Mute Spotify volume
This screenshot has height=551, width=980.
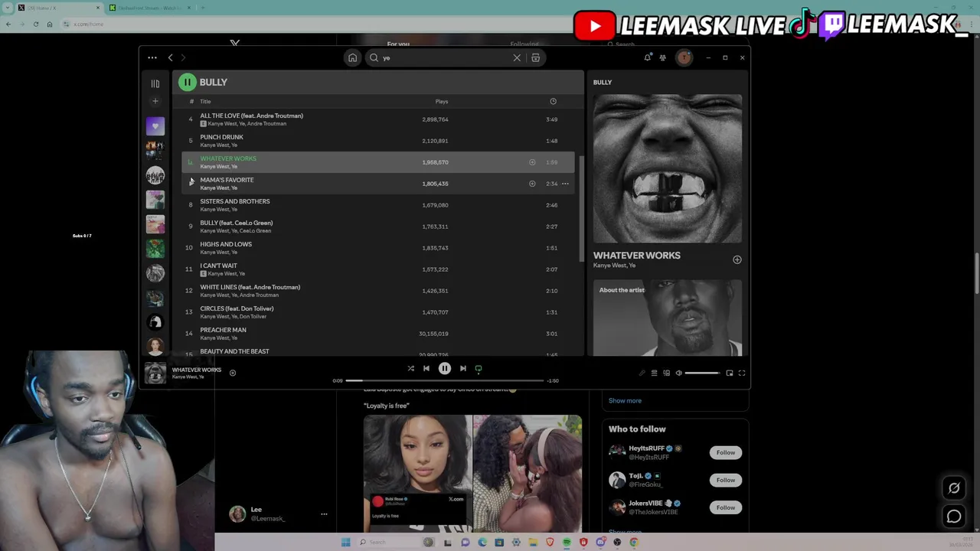tap(678, 373)
